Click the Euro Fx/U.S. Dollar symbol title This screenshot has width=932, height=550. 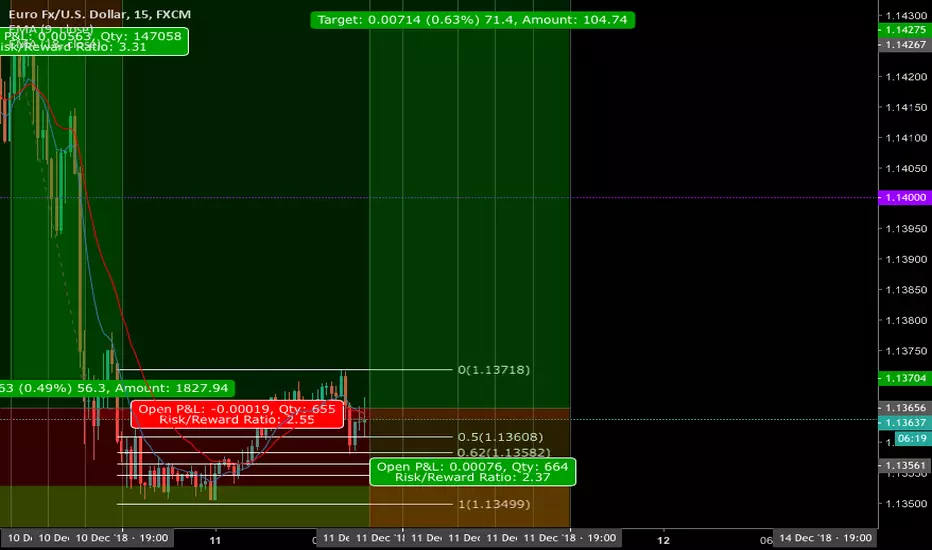[99, 14]
